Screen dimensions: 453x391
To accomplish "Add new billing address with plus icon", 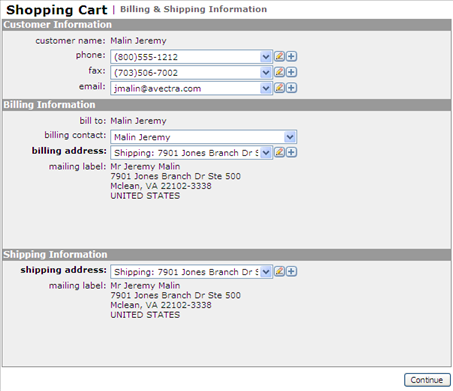I will point(292,152).
